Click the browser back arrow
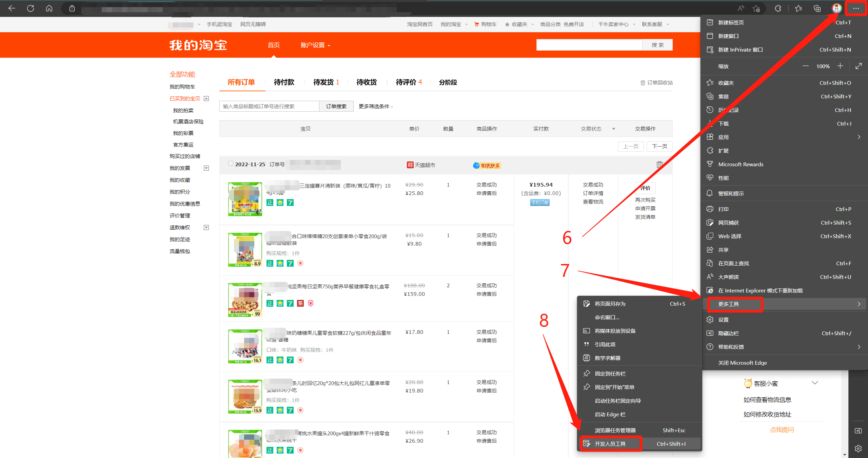 pyautogui.click(x=12, y=8)
